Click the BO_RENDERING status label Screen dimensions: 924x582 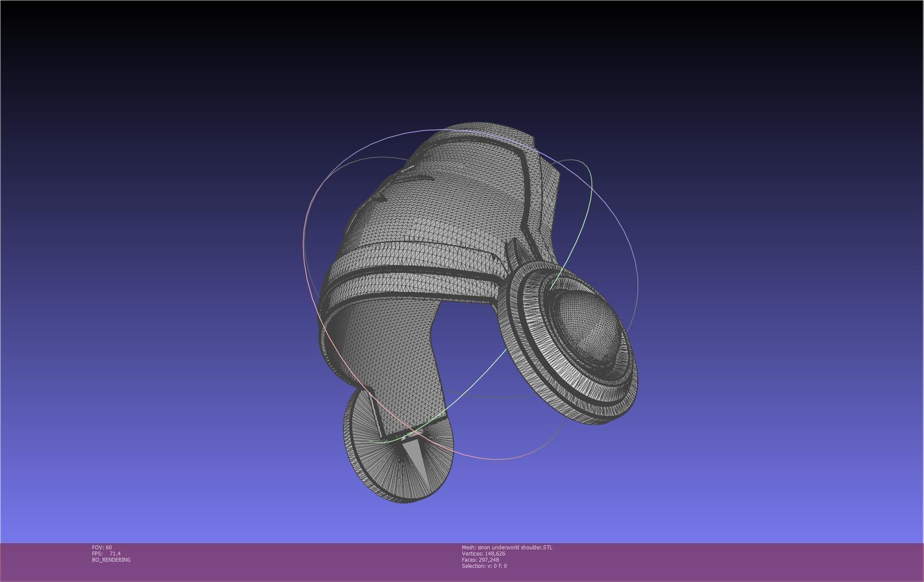pos(111,560)
